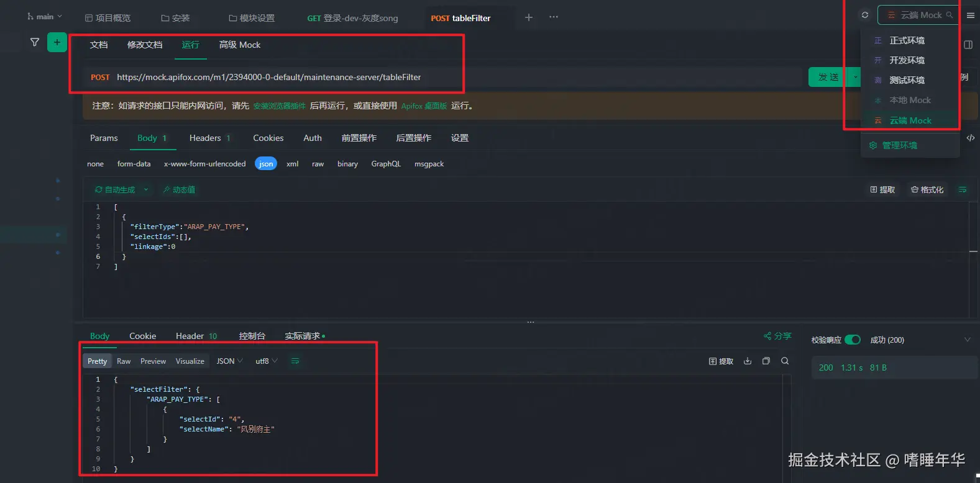Click the response 提取 extract button
Image resolution: width=980 pixels, height=483 pixels.
coord(721,361)
